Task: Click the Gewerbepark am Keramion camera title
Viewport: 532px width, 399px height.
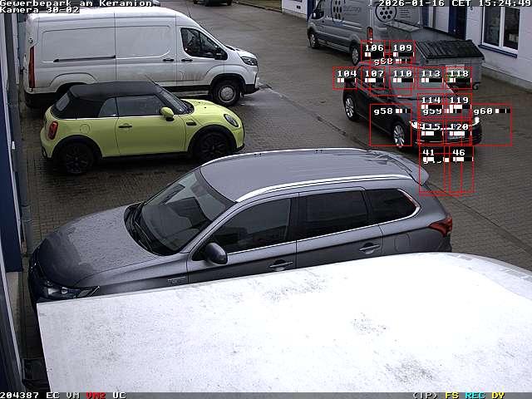Action: tap(76, 3)
